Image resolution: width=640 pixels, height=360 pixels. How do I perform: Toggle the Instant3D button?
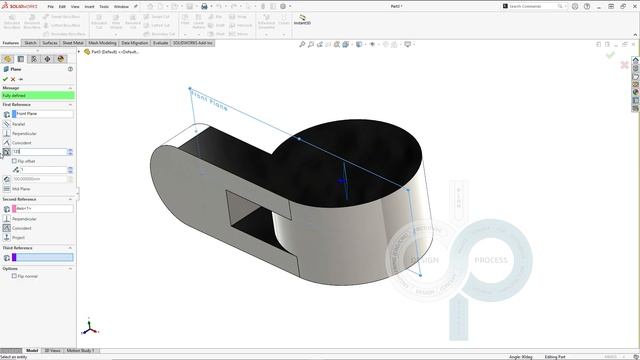tap(302, 20)
